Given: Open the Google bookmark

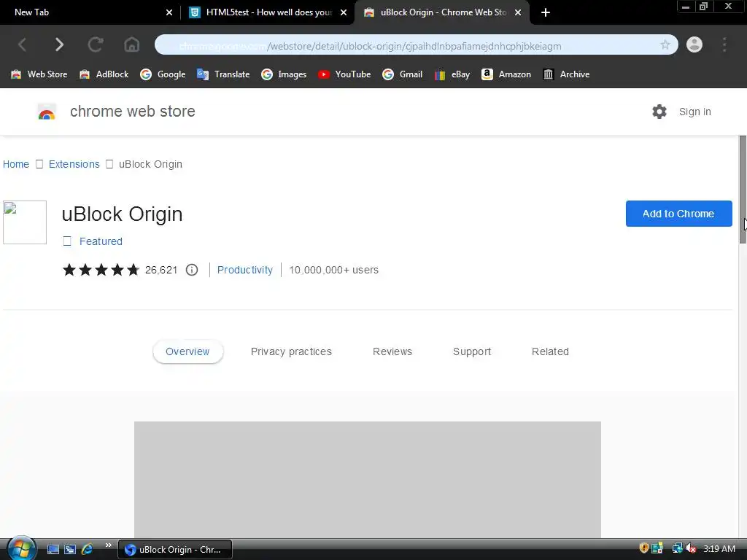Looking at the screenshot, I should click(x=163, y=74).
